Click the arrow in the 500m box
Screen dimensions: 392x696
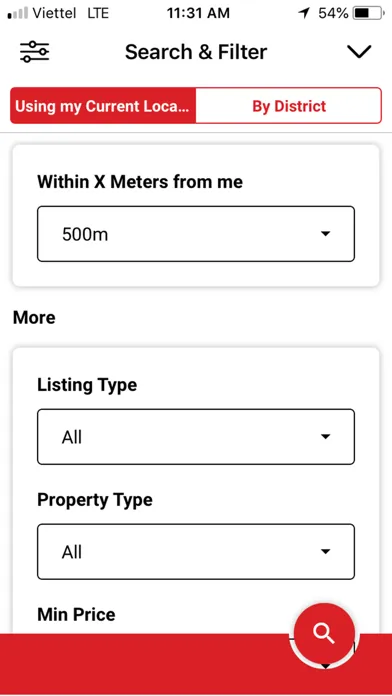tap(326, 233)
